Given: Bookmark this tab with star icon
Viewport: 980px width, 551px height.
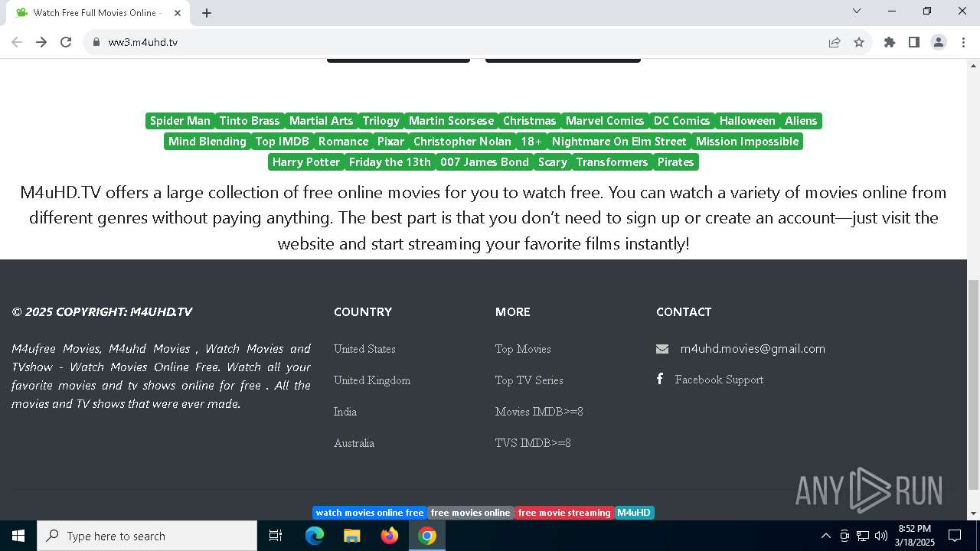Looking at the screenshot, I should [x=859, y=42].
